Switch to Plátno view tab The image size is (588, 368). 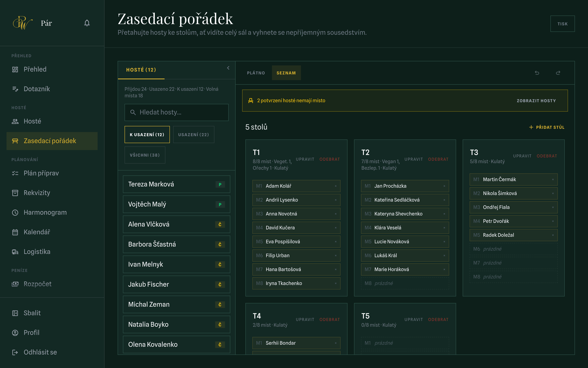point(256,73)
